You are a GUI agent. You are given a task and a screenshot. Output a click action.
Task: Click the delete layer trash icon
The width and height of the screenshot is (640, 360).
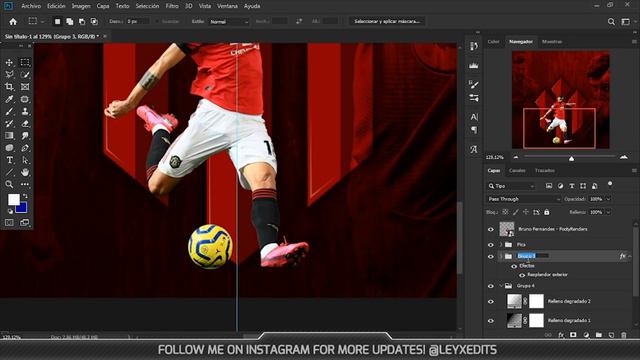623,335
